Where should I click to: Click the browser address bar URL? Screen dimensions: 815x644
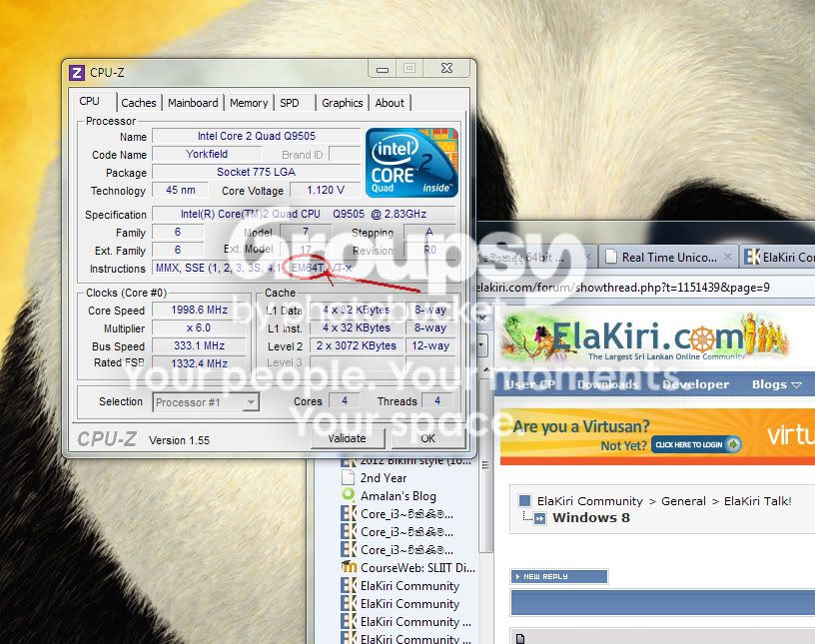point(622,288)
